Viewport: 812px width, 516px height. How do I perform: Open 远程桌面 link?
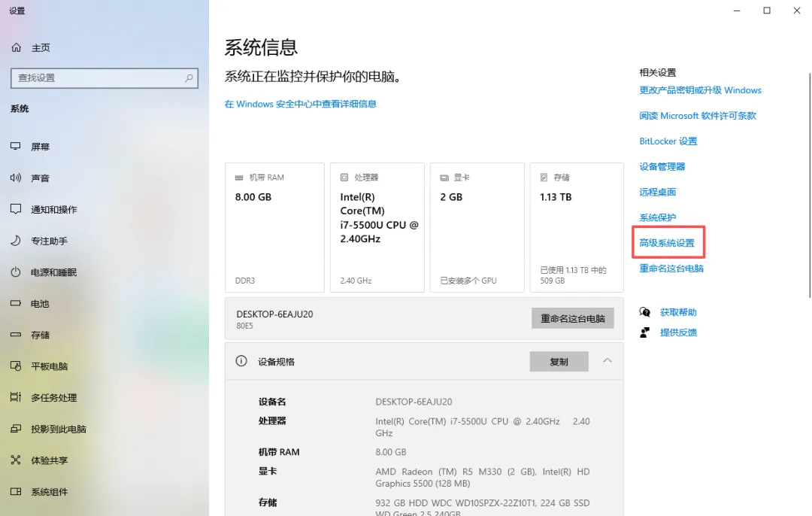(x=657, y=192)
